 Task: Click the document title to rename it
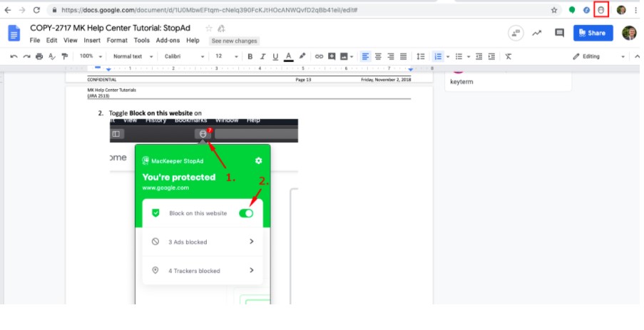point(110,28)
